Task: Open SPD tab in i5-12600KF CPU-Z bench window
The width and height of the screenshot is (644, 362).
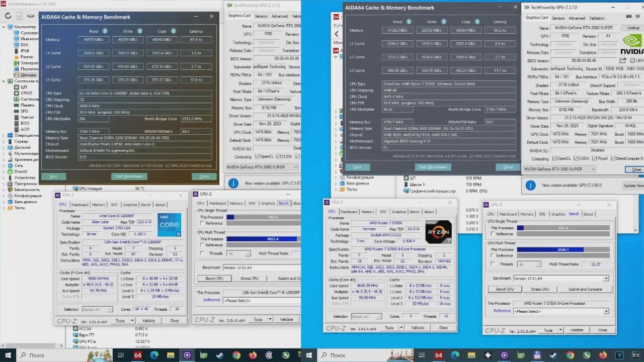Action: coord(252,203)
